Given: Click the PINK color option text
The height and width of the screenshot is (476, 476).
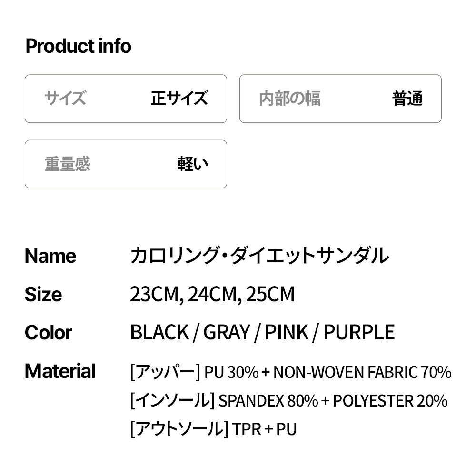Looking at the screenshot, I should tap(287, 333).
